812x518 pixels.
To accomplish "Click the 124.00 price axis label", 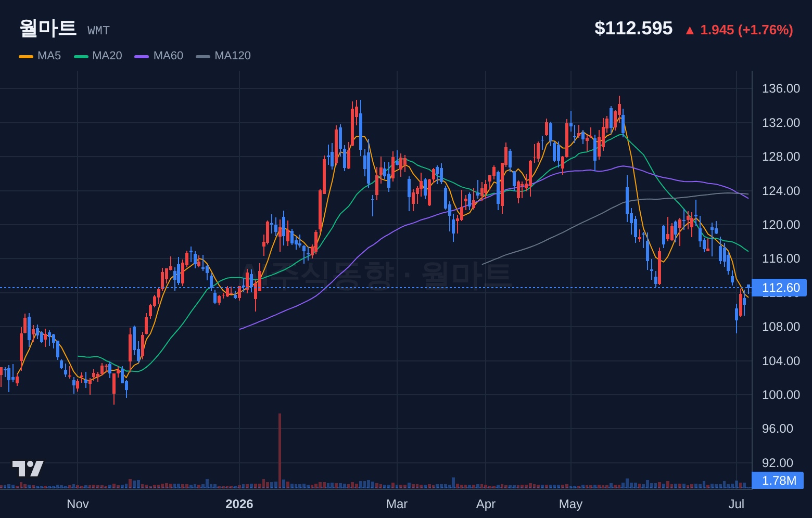I will pyautogui.click(x=781, y=191).
